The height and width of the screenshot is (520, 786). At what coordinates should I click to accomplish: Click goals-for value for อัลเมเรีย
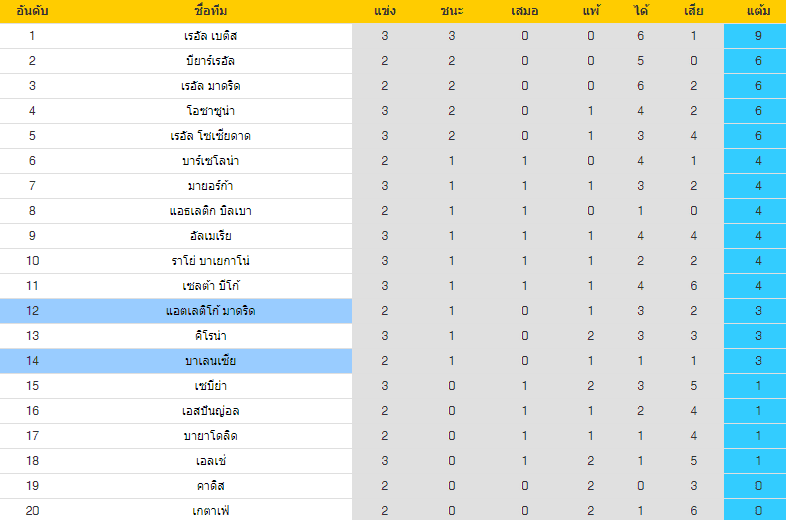641,236
